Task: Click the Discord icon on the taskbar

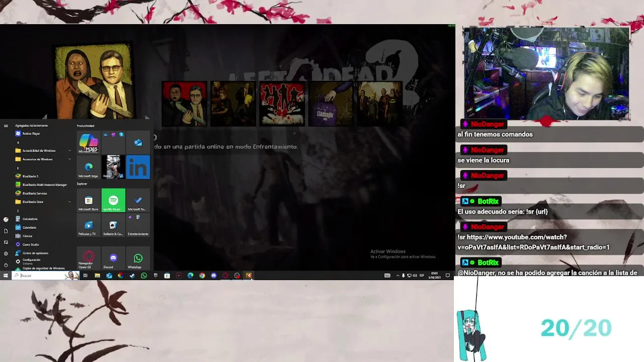Action: point(214,276)
